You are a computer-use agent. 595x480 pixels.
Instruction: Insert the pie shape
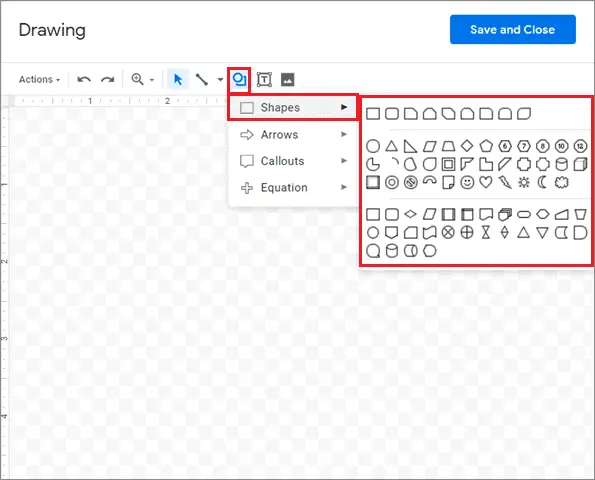click(x=373, y=164)
